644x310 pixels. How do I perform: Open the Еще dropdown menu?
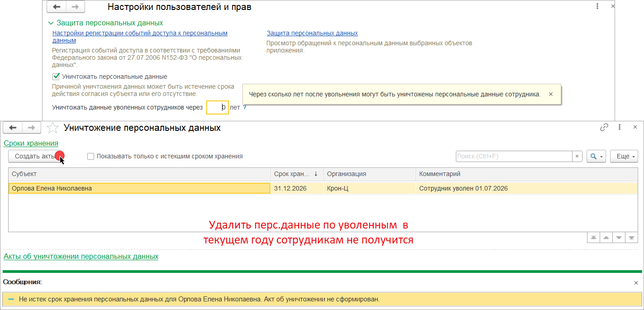pyautogui.click(x=624, y=156)
